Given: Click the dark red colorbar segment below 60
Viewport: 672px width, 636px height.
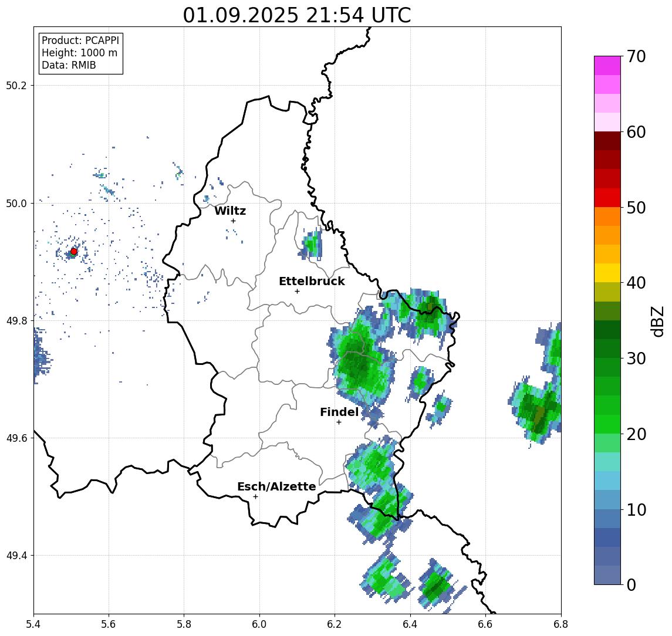Looking at the screenshot, I should click(607, 141).
